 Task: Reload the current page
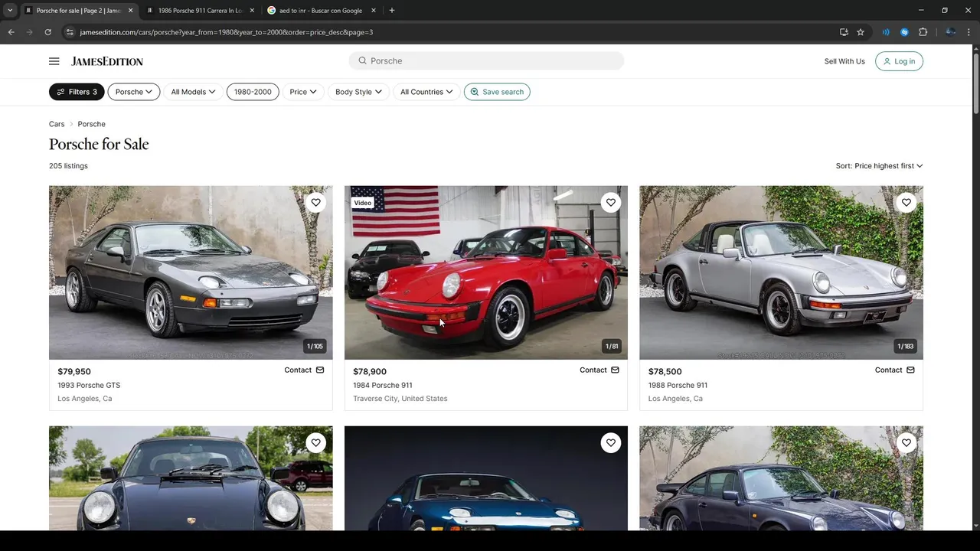pos(47,32)
